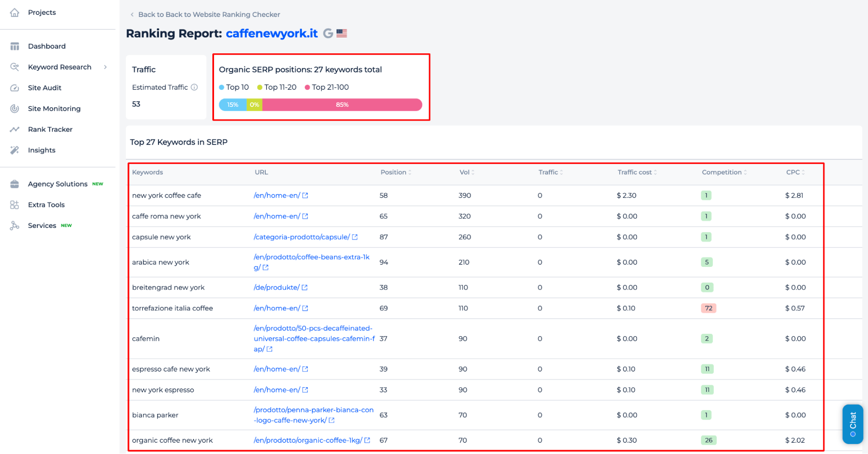Screen dimensions: 868x454
Task: Go to Site Audit section
Action: coord(45,88)
